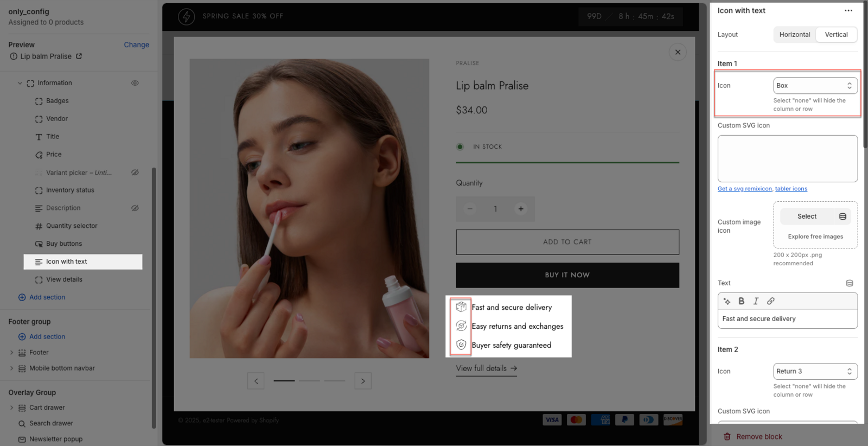Open Lip balm Pralise preview external link icon

click(x=79, y=56)
